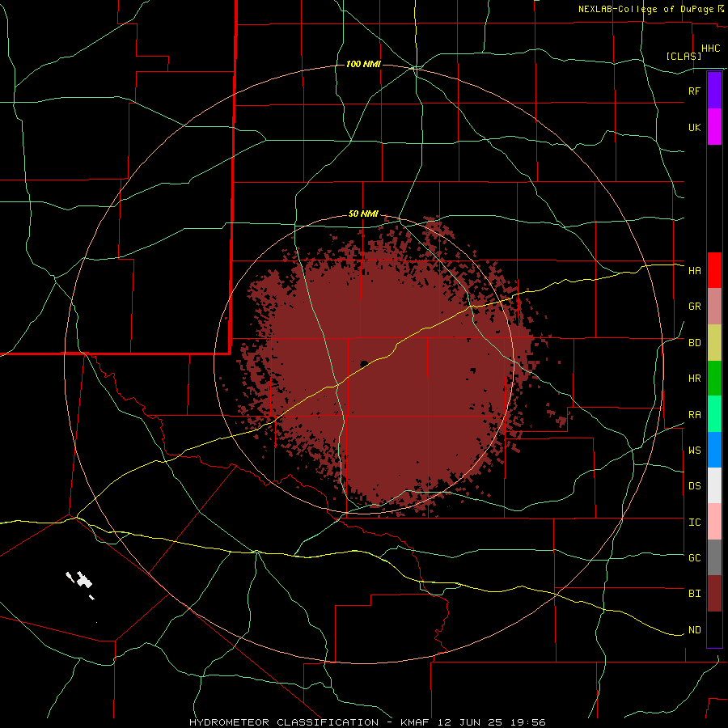Click the "RA" legend label
Image resolution: width=728 pixels, height=728 pixels.
click(694, 415)
